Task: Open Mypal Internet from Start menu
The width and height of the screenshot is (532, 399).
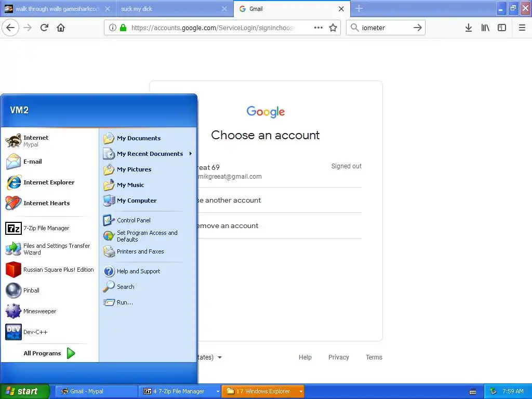Action: coord(50,141)
